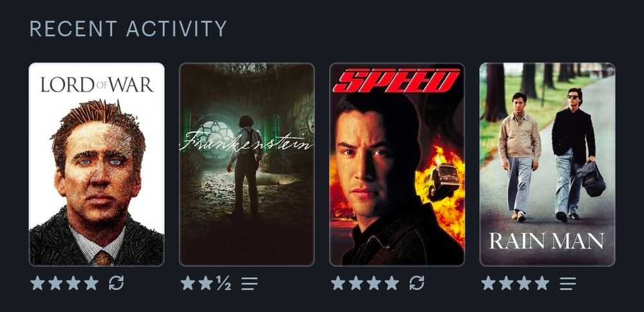
Task: Open the Lord of War poster
Action: point(97,164)
